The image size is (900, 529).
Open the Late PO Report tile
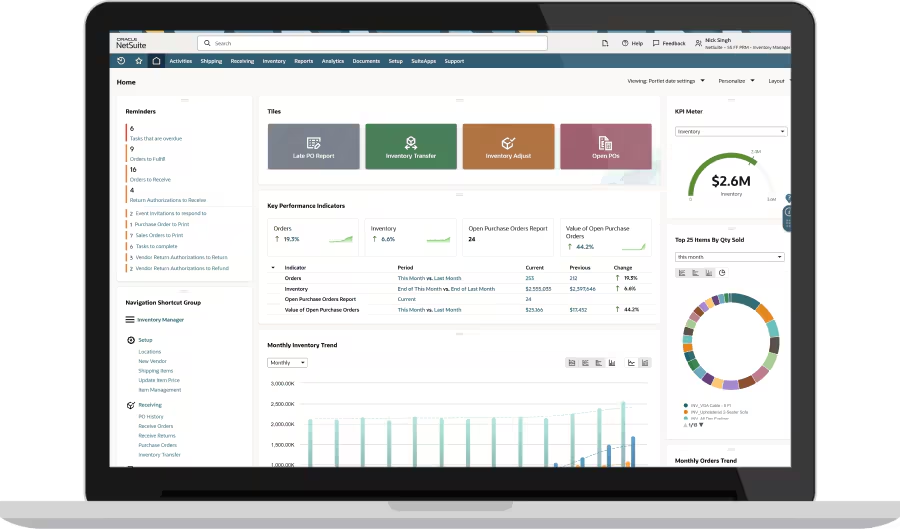point(313,147)
